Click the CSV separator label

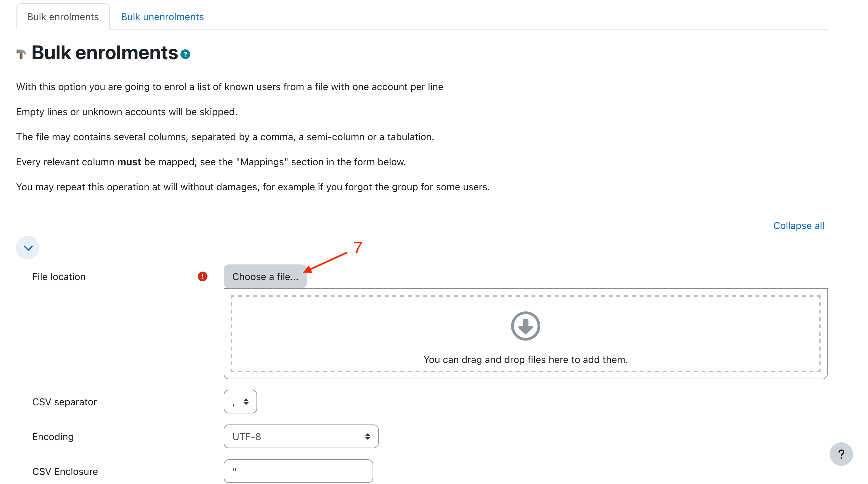pyautogui.click(x=64, y=402)
